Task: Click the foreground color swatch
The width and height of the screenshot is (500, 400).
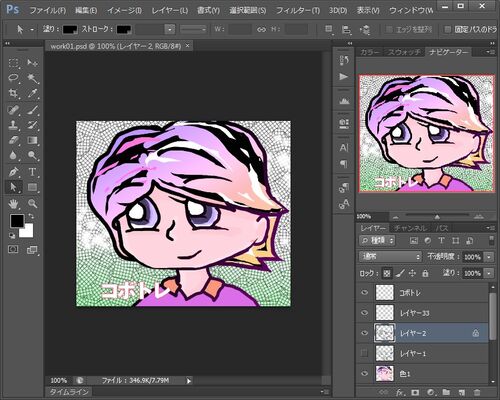Action: 17,220
